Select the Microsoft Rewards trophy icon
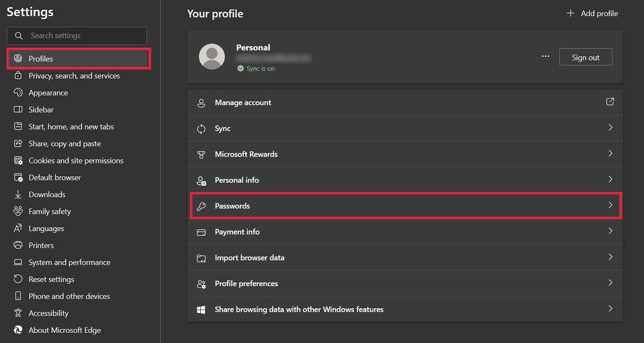 (x=201, y=154)
